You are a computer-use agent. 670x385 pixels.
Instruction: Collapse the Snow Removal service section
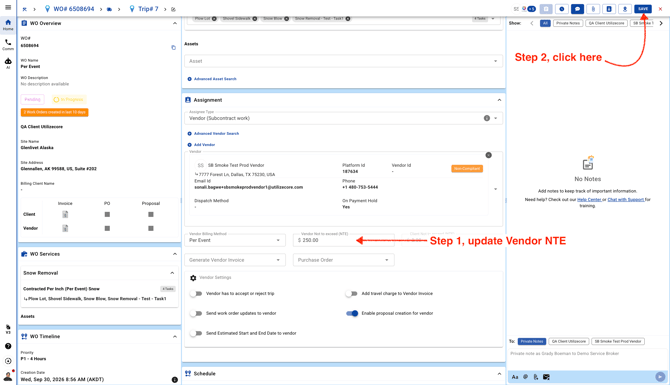[172, 273]
